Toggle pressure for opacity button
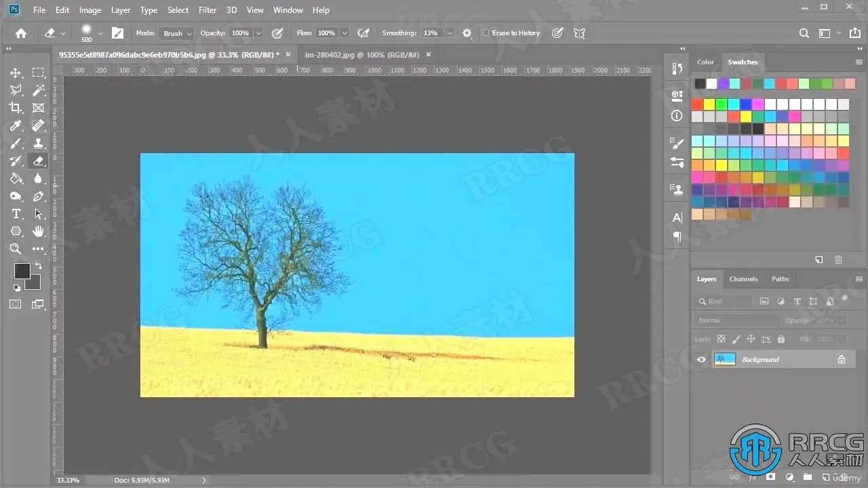 (x=277, y=33)
